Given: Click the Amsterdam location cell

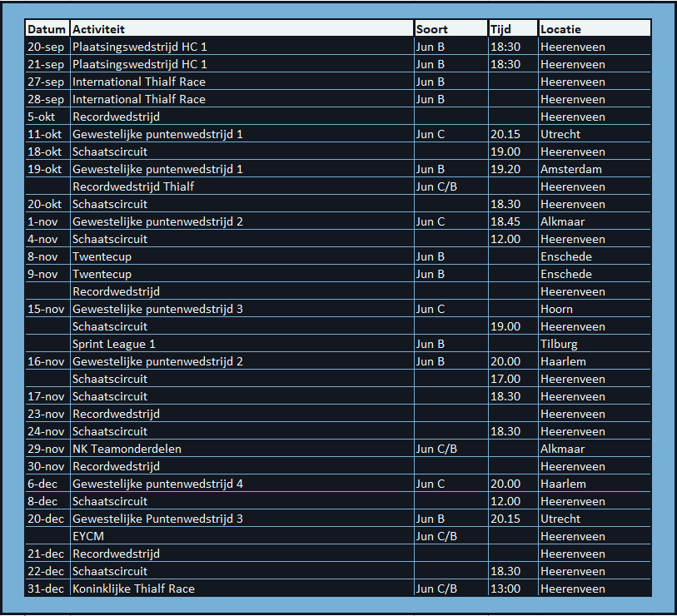Looking at the screenshot, I should 570,169.
